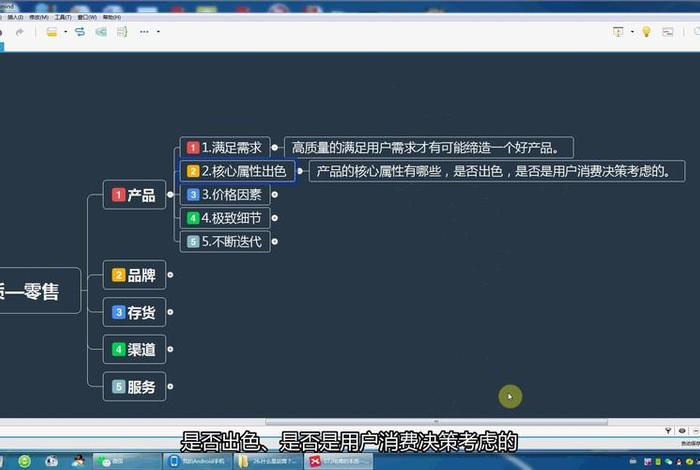Expand the 服务 branch via its circle

[170, 386]
